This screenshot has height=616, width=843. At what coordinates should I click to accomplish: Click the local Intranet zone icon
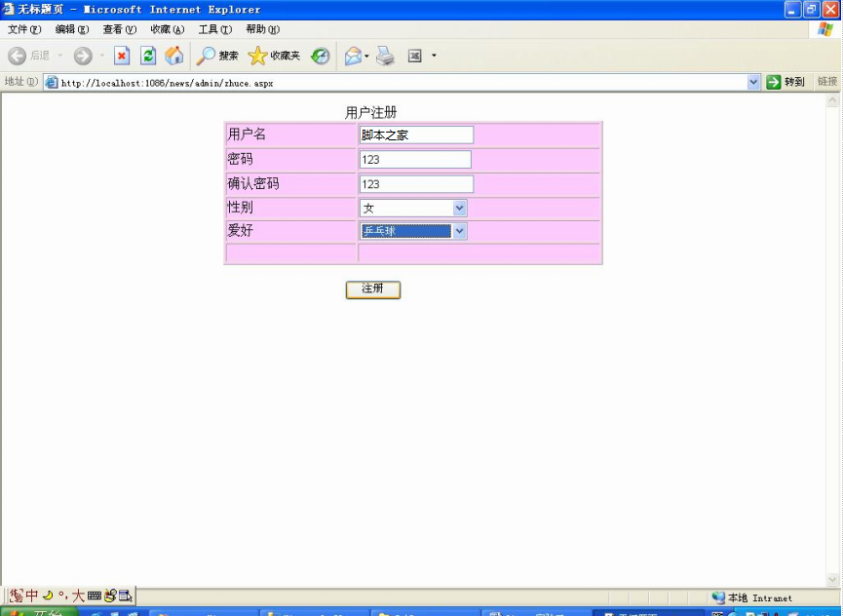coord(718,597)
